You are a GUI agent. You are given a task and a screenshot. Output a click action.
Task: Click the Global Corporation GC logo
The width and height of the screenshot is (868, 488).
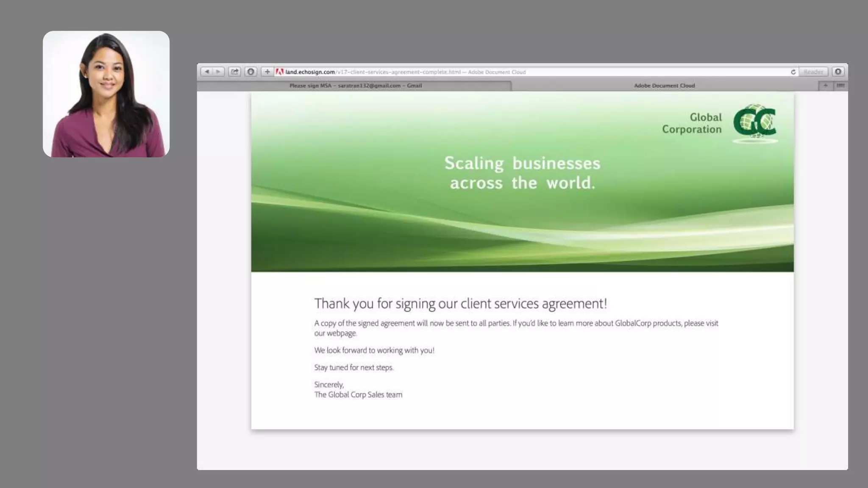755,122
